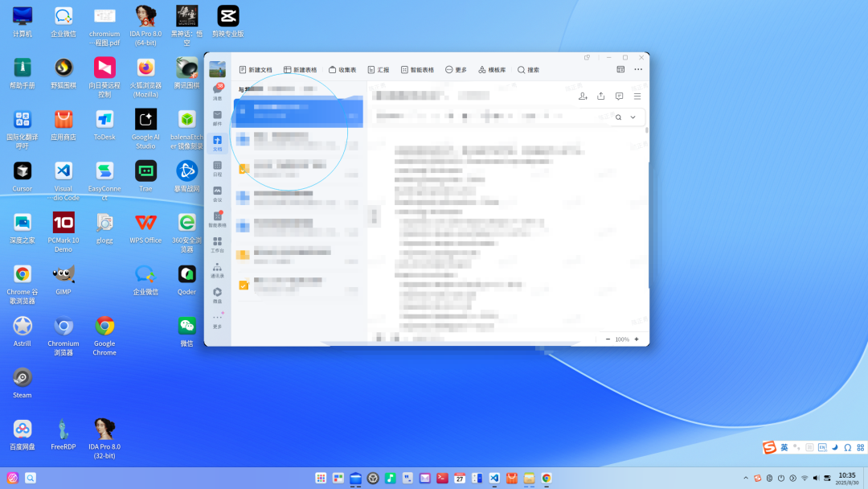Click the 100% zoom level
Screen dimensions: 868x489
[x=622, y=339]
